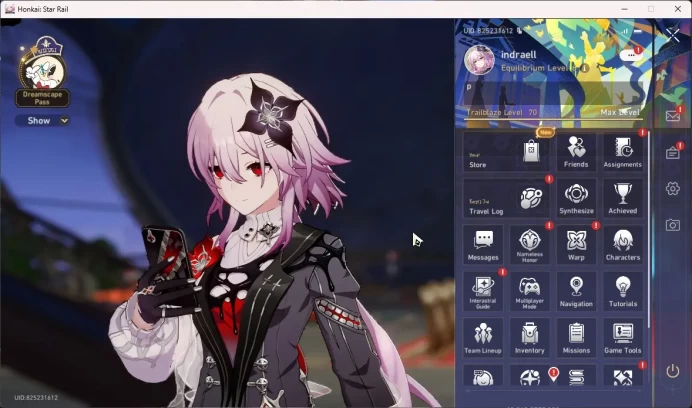Click the Honkai: Star Rail title bar icon
The width and height of the screenshot is (692, 408).
(10, 9)
